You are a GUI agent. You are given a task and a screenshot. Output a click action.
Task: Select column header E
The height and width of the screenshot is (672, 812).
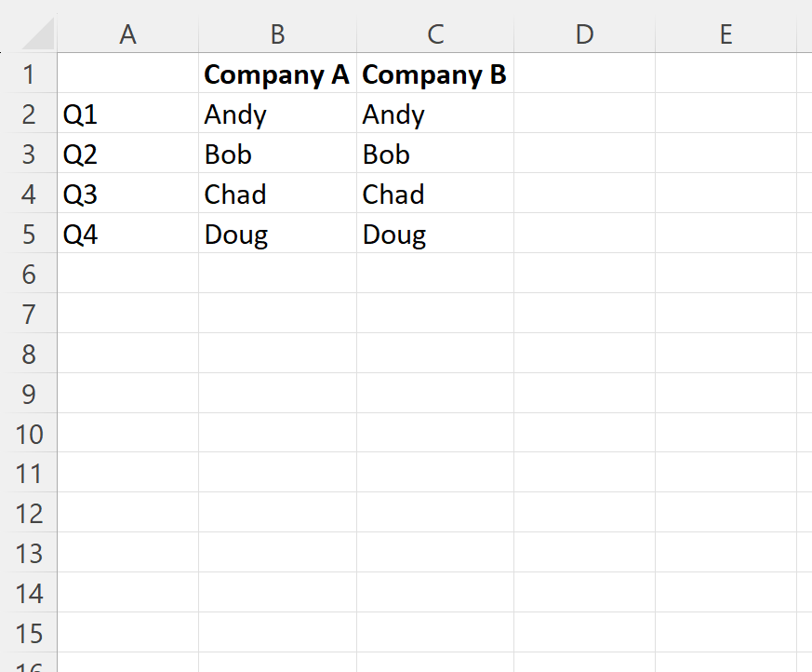pos(726,34)
